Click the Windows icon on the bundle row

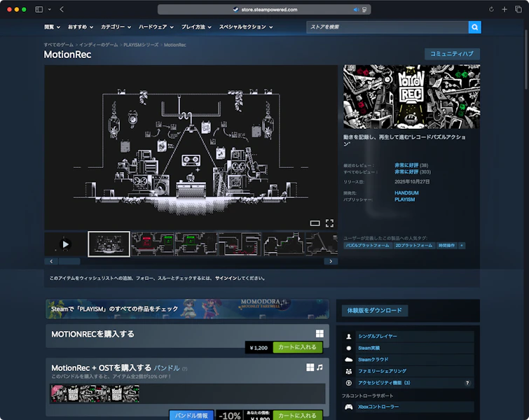[x=310, y=367]
